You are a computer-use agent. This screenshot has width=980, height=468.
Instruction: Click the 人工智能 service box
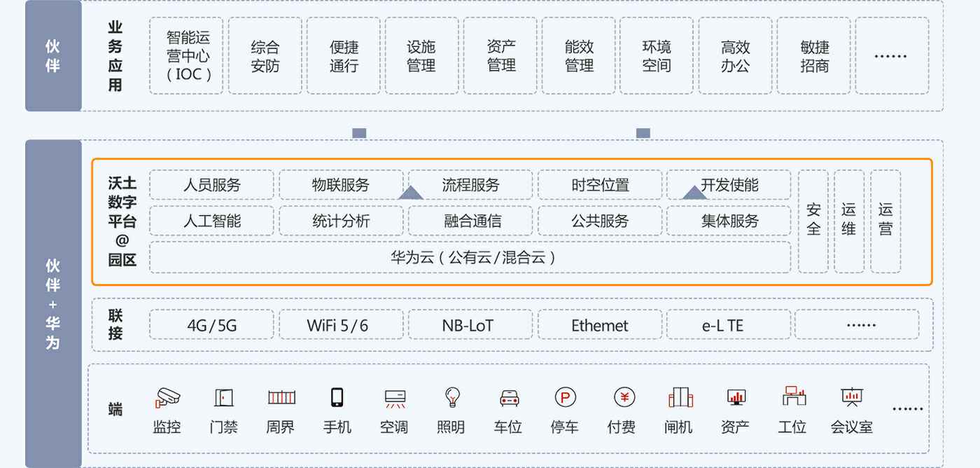click(x=212, y=221)
